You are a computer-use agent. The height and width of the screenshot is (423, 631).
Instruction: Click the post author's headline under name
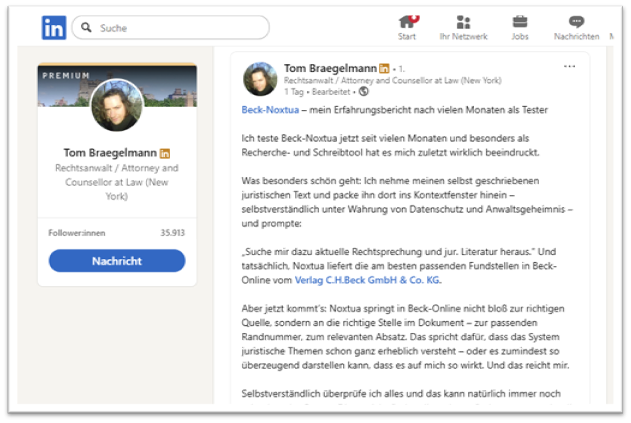pyautogui.click(x=392, y=80)
